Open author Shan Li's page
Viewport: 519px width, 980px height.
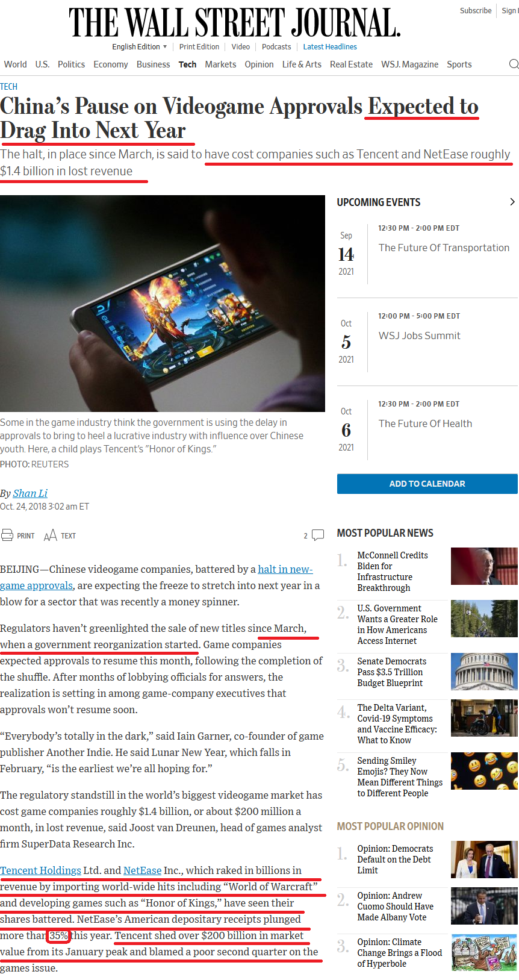pyautogui.click(x=30, y=493)
